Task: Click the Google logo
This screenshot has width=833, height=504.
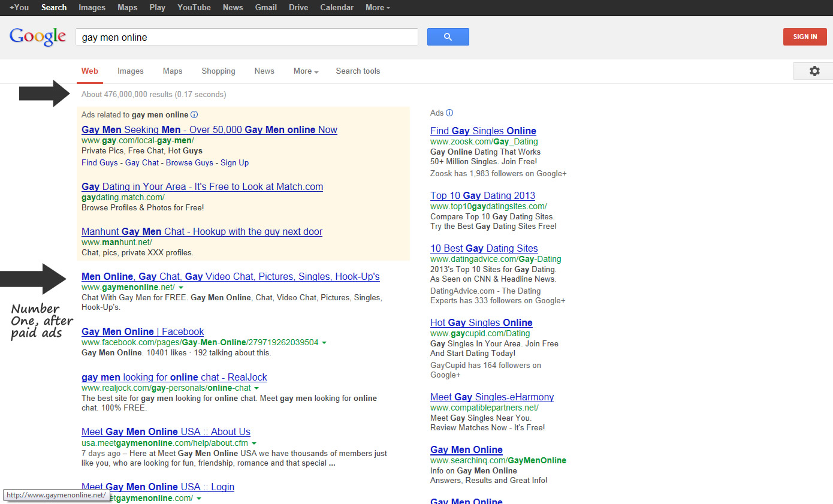Action: click(x=38, y=37)
